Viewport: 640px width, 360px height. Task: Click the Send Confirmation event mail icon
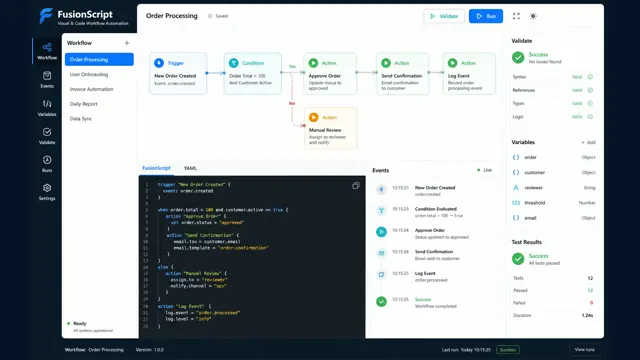tap(381, 253)
